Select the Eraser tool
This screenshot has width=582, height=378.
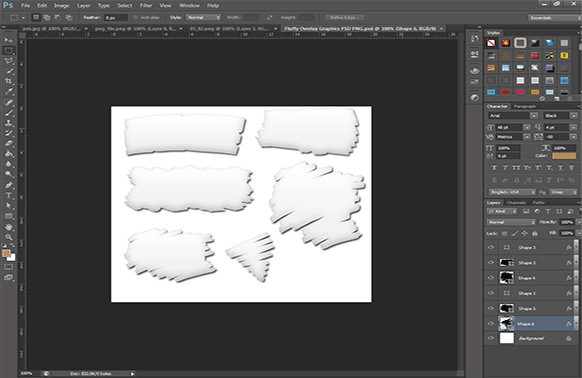[9, 143]
